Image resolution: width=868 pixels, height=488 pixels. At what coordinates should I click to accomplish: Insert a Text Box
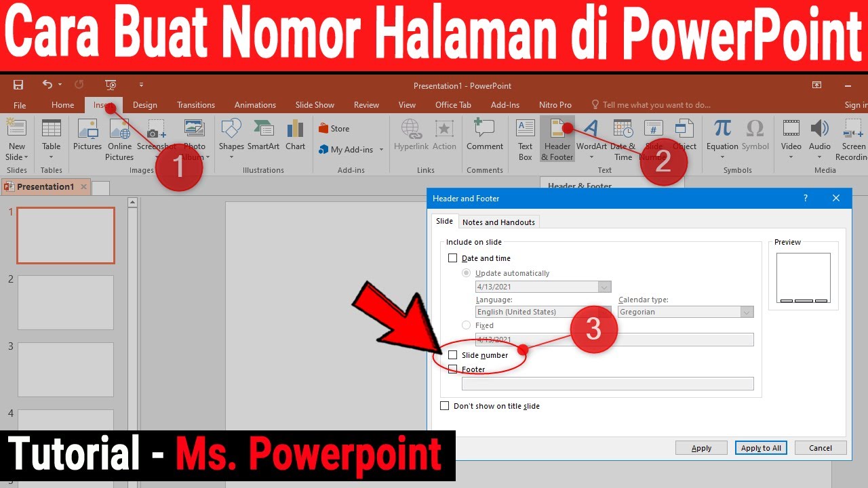point(526,140)
